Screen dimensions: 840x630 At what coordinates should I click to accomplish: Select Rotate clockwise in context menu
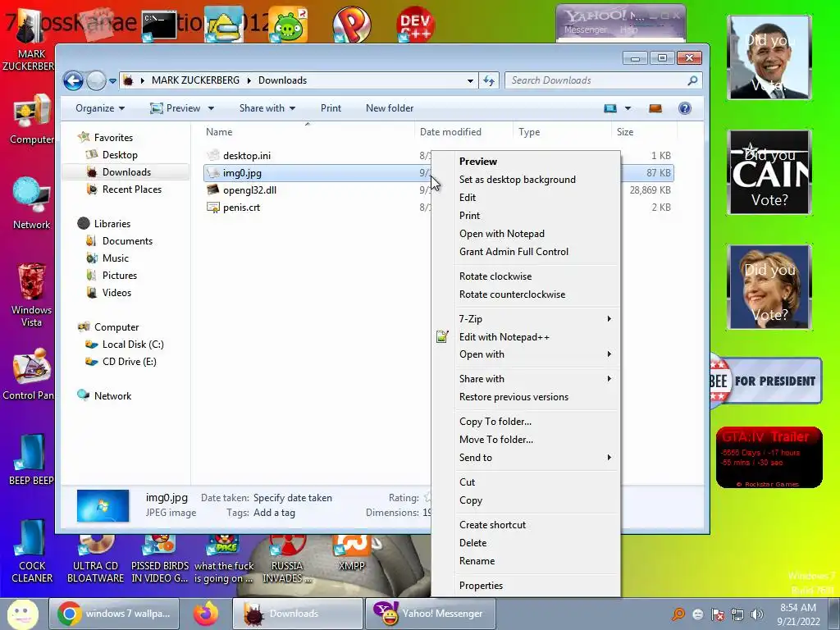click(x=495, y=276)
